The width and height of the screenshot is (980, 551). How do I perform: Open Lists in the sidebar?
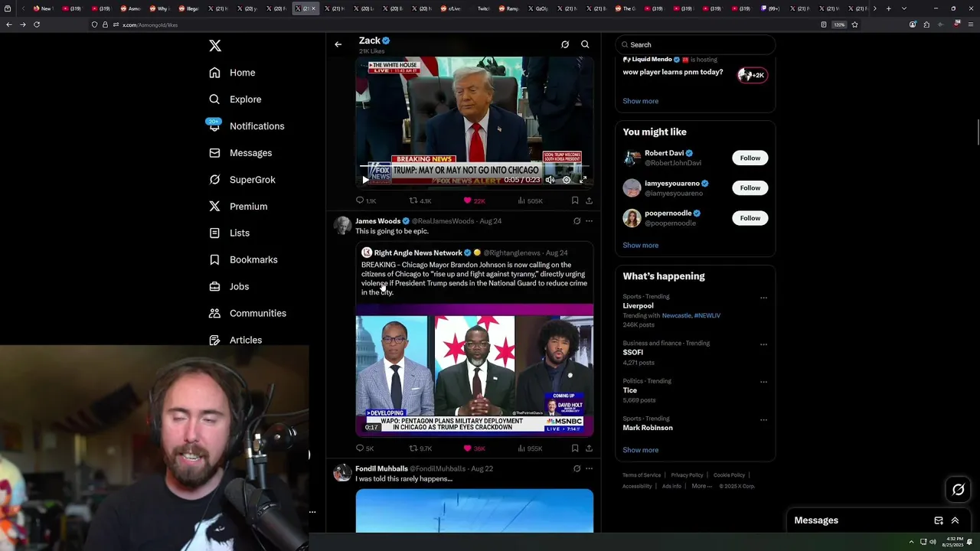coord(229,233)
